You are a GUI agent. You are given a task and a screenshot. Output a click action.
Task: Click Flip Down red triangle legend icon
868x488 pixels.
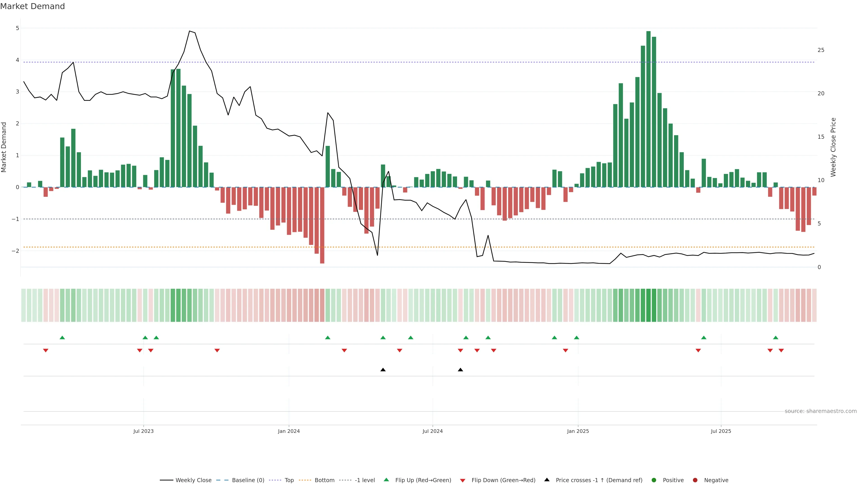click(463, 481)
